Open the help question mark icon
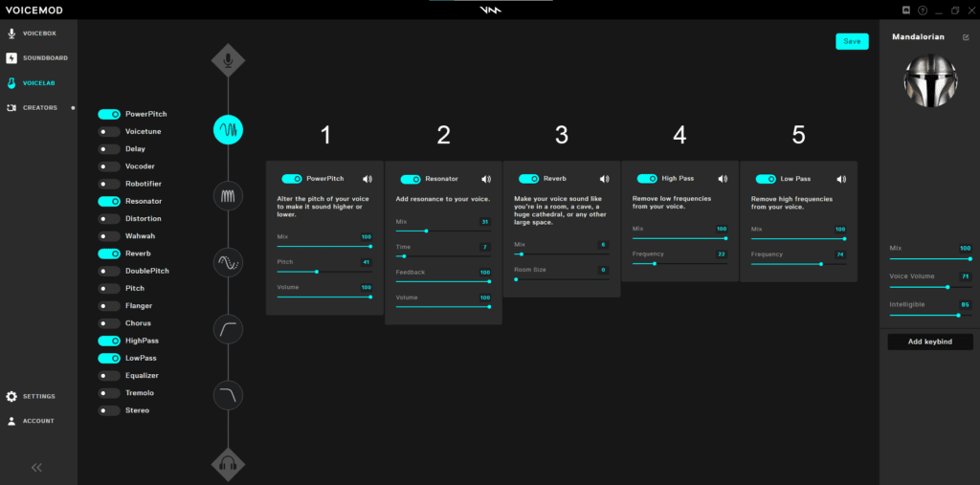Viewport: 980px width, 485px height. tap(923, 10)
